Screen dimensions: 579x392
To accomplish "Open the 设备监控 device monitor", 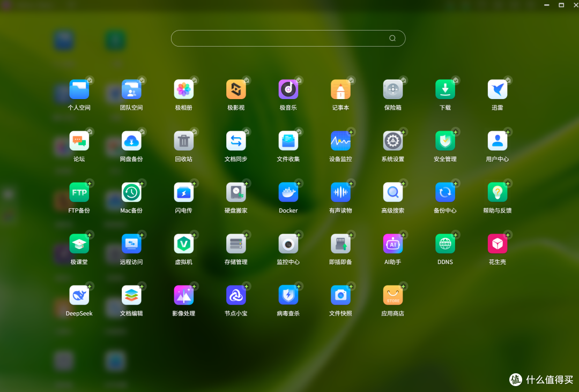I will click(x=340, y=141).
